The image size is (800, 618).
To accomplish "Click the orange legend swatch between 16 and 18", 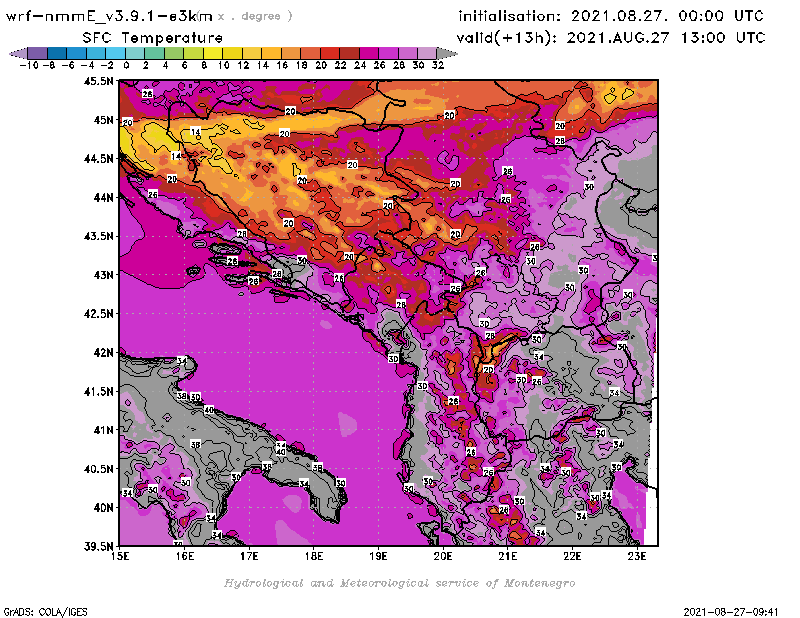I will [x=291, y=53].
